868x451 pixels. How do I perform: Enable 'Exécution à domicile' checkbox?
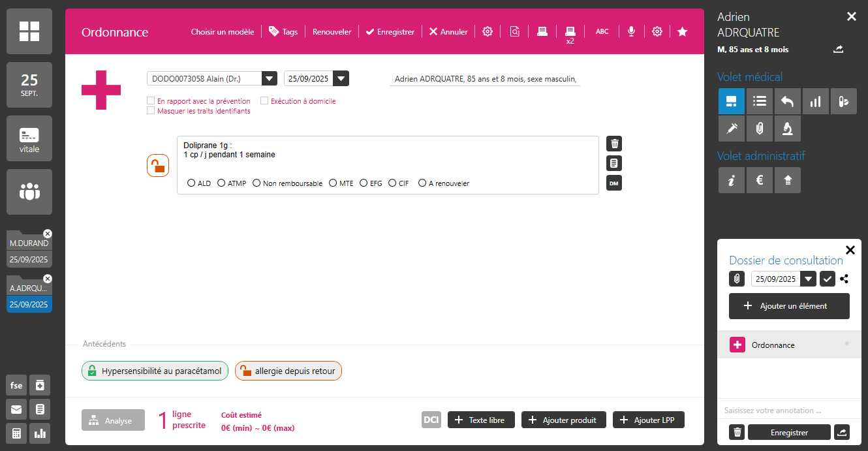(x=264, y=101)
